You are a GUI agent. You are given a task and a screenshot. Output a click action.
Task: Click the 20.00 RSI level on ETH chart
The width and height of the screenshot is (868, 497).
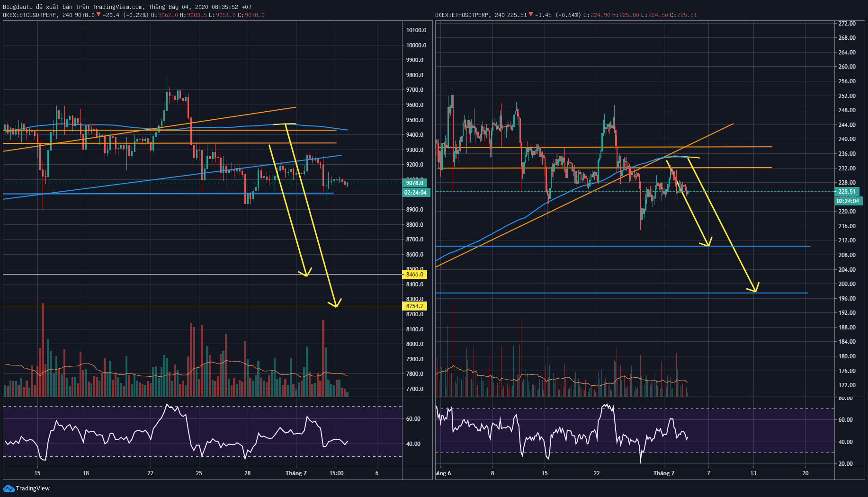[x=846, y=464]
